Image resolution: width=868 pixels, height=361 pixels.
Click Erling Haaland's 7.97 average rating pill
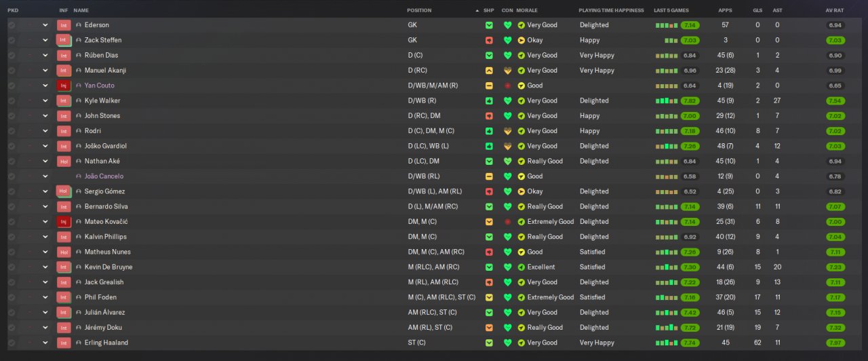coord(835,343)
